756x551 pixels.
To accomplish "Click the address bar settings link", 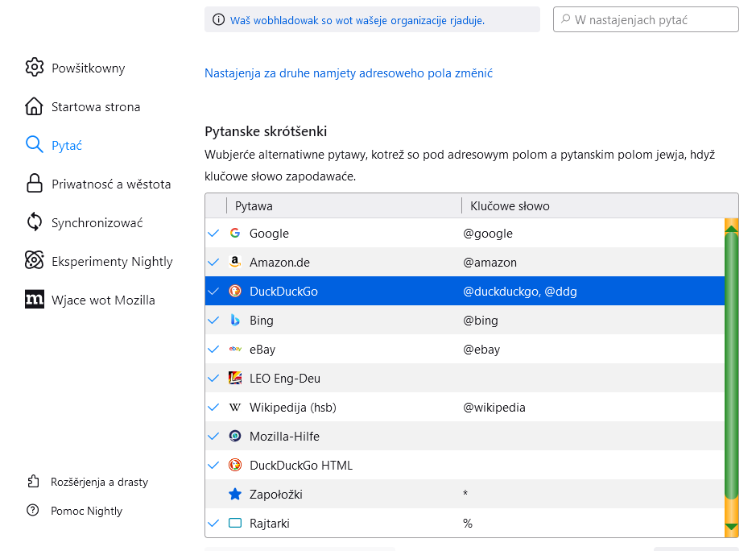I will pos(348,73).
